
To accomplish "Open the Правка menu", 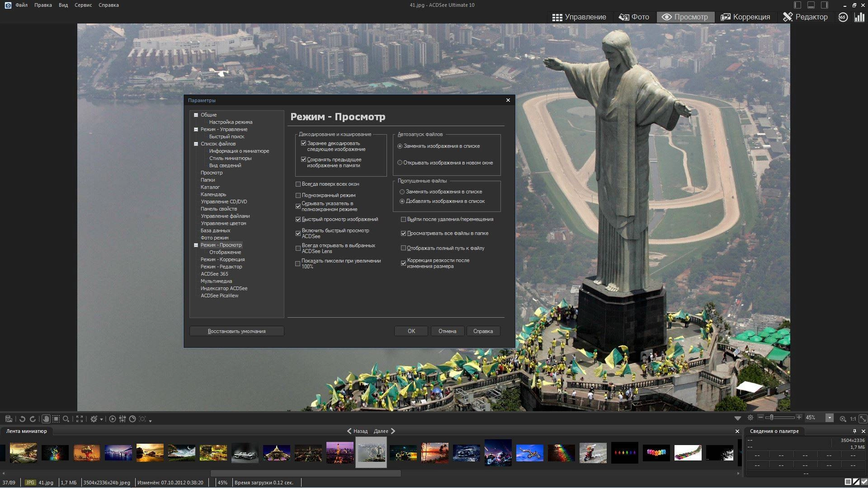I will coord(43,5).
